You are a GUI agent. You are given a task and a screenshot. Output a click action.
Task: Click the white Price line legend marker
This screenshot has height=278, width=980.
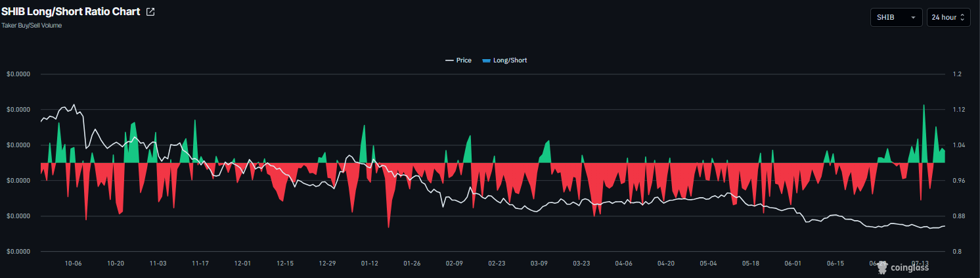449,60
